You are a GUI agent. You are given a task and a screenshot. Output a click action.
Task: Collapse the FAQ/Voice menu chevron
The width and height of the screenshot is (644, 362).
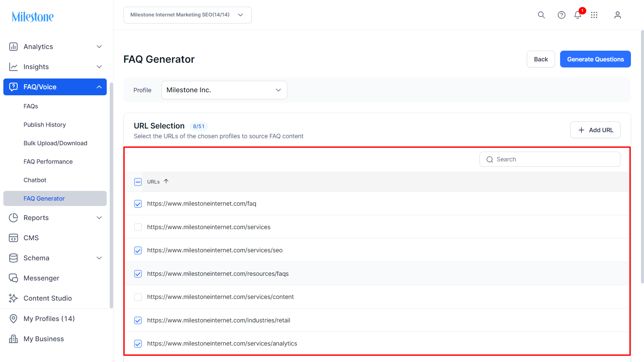pos(99,87)
